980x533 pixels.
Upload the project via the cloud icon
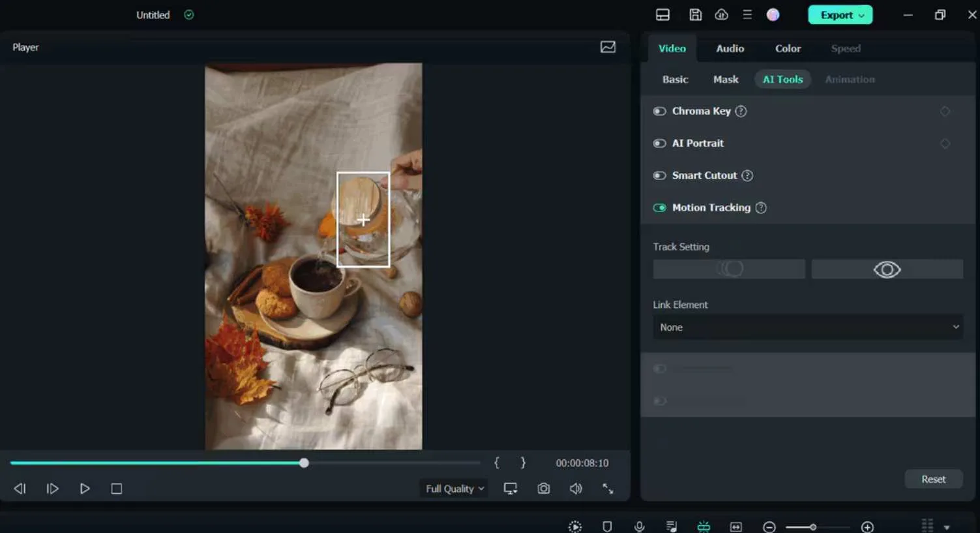[x=721, y=15]
